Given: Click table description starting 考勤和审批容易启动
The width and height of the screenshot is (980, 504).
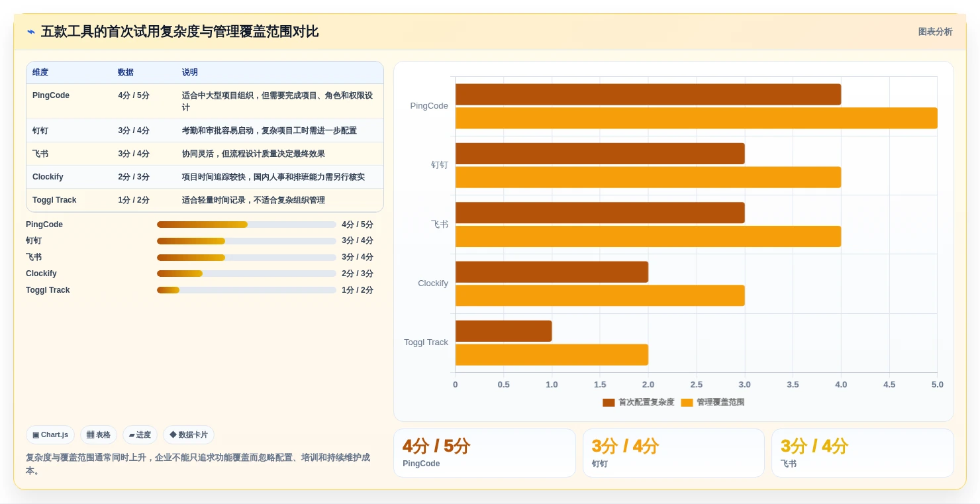Looking at the screenshot, I should [269, 130].
